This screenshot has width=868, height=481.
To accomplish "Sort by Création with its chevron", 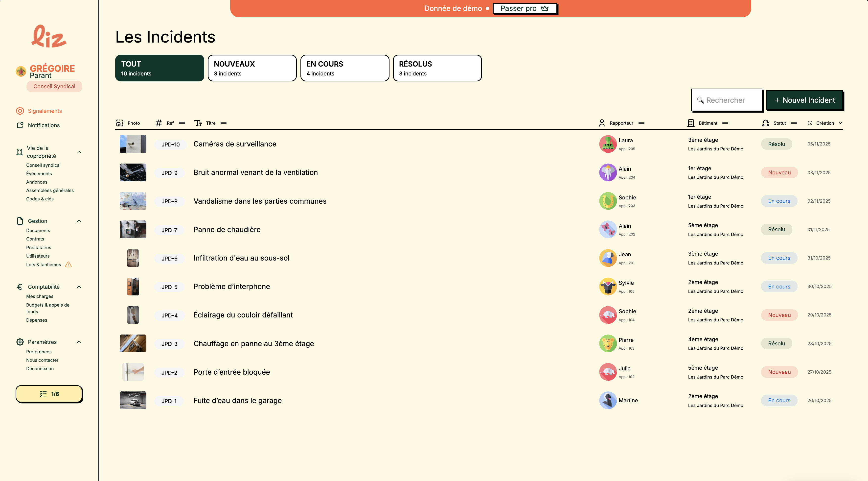I will pyautogui.click(x=840, y=123).
